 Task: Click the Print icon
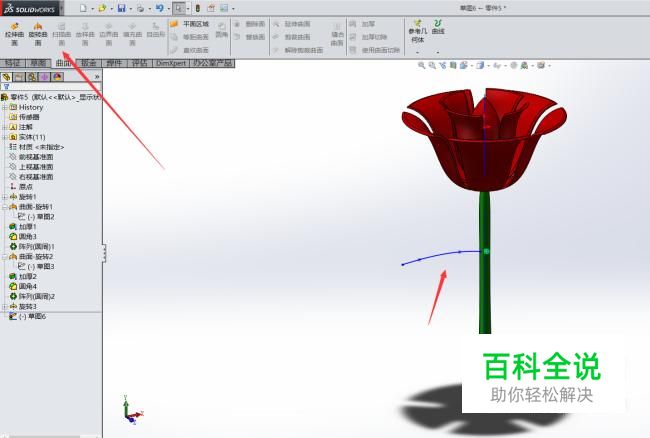[x=141, y=8]
